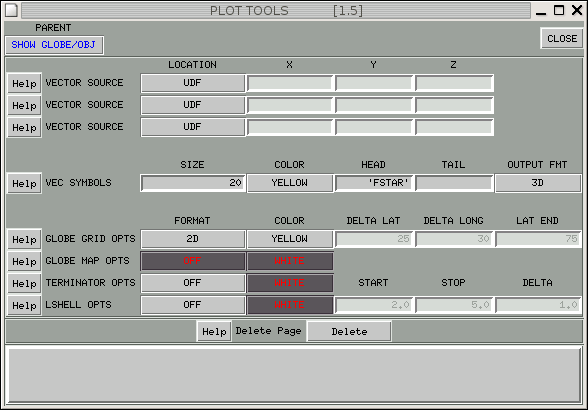This screenshot has width=588, height=410.
Task: Open OUTPUT FMT selector showing 3D
Action: pos(538,183)
